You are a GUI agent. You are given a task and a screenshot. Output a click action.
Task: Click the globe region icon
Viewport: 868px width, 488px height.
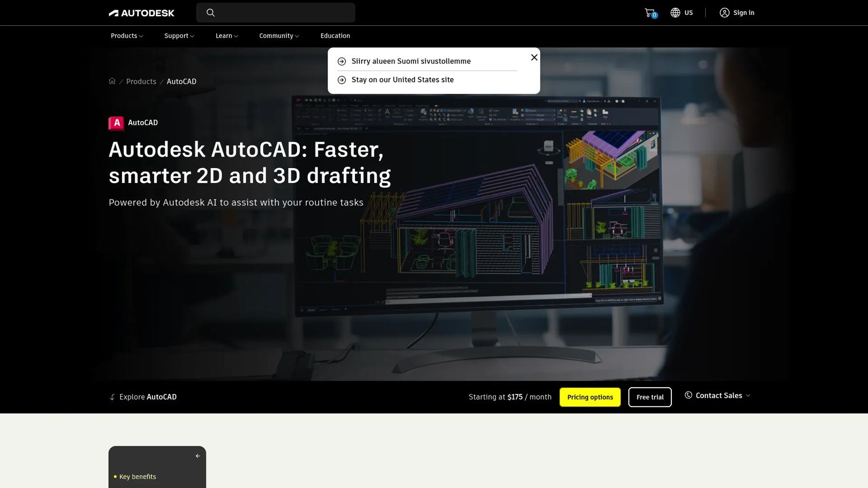click(675, 13)
